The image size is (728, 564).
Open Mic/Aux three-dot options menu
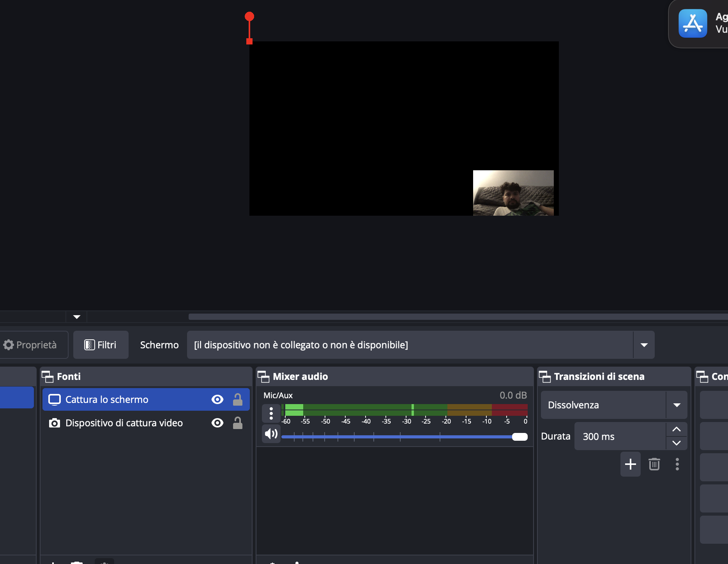(271, 413)
